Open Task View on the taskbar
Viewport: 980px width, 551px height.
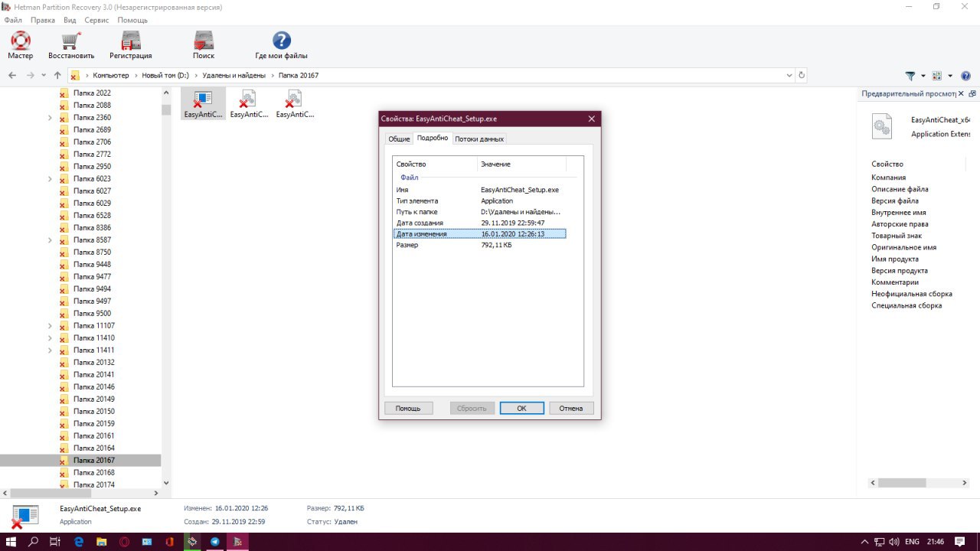pos(55,542)
